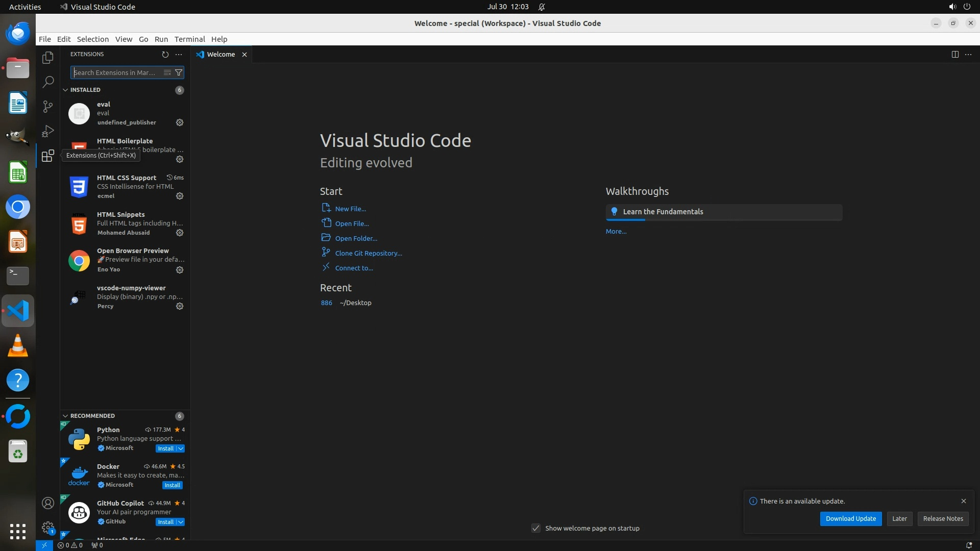
Task: Focus the Search Extensions input field
Action: (x=116, y=72)
